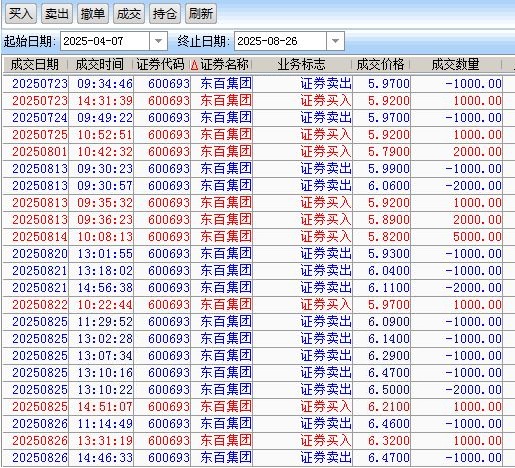
Task: Open the 撤单 cancel-order view
Action: (93, 14)
